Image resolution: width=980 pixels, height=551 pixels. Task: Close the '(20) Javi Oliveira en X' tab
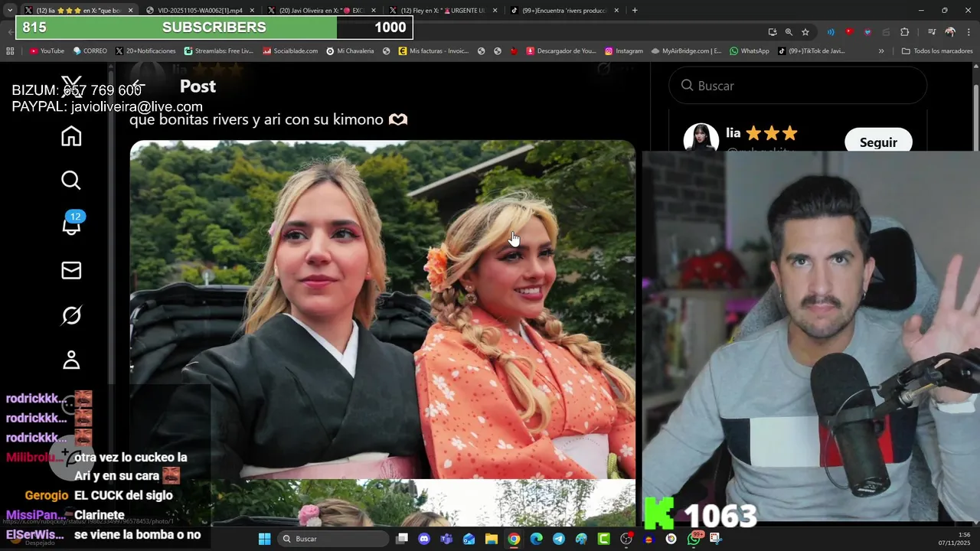374,11
